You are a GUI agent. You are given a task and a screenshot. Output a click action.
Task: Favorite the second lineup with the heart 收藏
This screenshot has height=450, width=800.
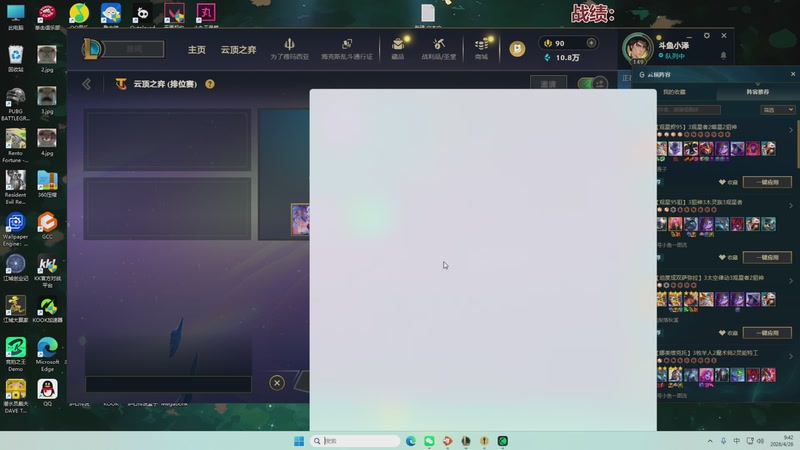[x=728, y=258]
